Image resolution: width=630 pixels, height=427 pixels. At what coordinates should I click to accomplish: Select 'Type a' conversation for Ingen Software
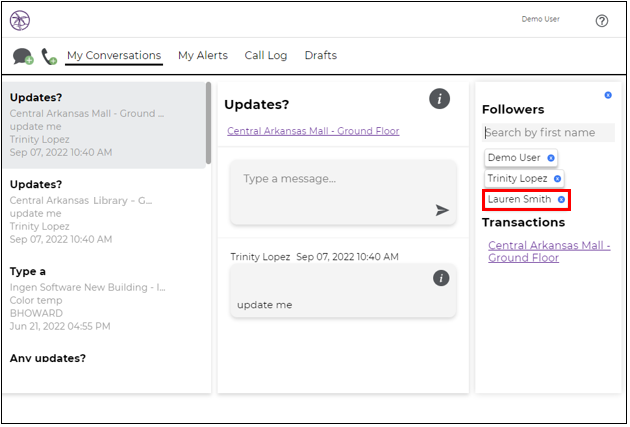[105, 298]
